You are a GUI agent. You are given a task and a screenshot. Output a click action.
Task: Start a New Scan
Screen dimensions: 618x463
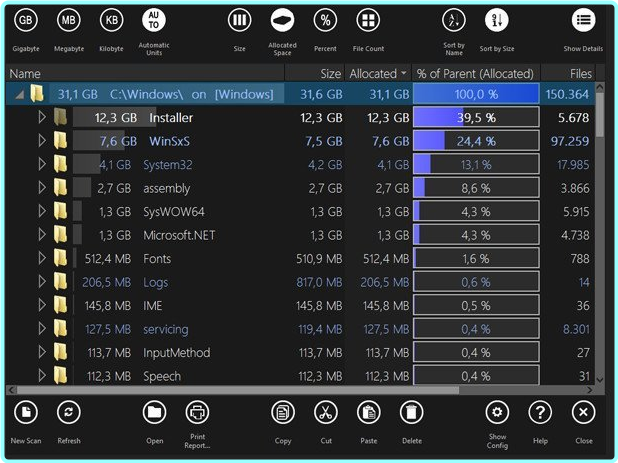coord(26,412)
